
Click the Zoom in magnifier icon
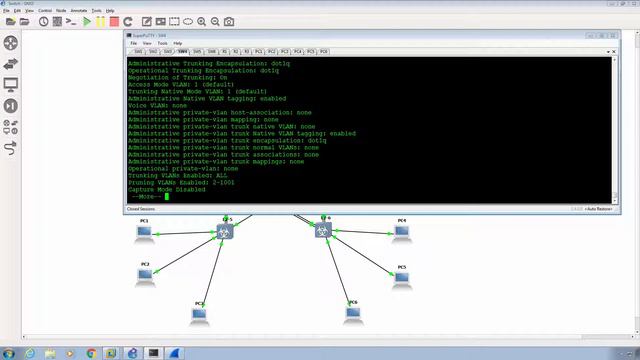[x=202, y=22]
